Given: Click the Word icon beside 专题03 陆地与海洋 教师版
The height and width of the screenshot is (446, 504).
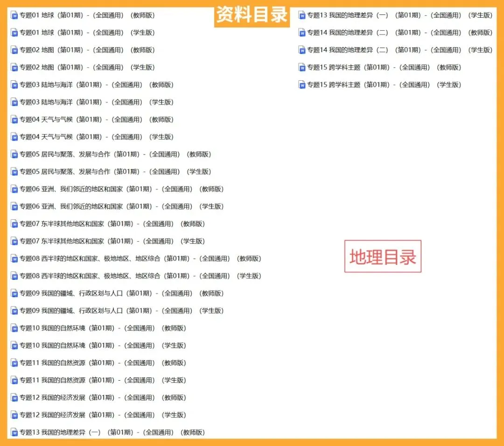Looking at the screenshot, I should point(14,84).
